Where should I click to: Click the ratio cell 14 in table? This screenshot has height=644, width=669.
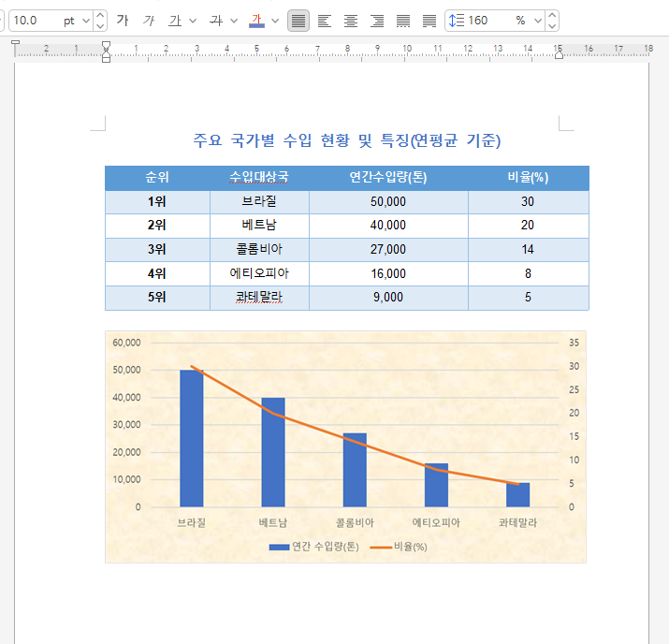pyautogui.click(x=529, y=250)
